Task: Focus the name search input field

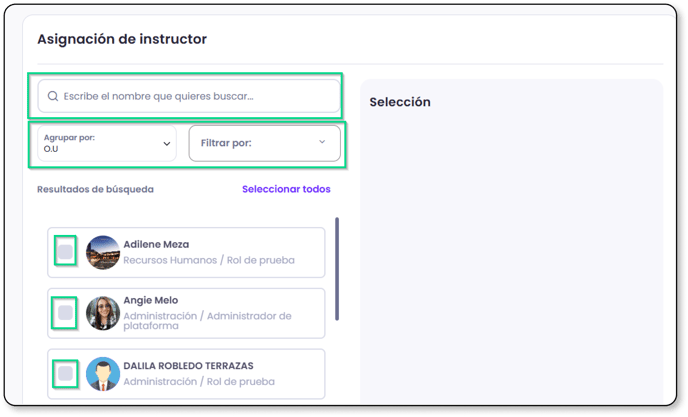Action: click(189, 96)
